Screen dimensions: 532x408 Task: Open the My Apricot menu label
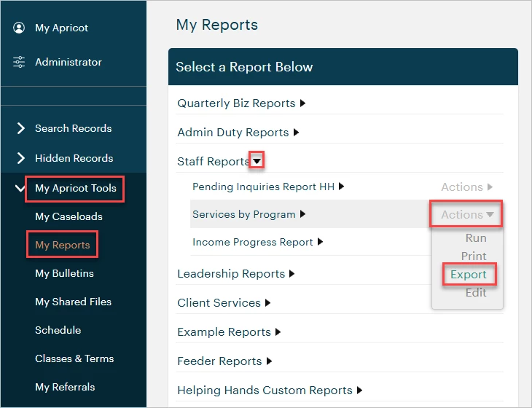(61, 28)
